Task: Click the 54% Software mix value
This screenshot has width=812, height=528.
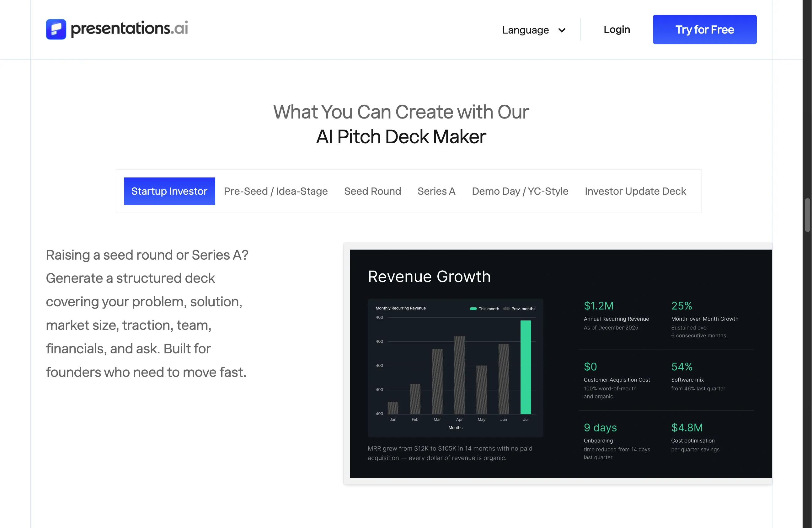Action: pyautogui.click(x=682, y=367)
